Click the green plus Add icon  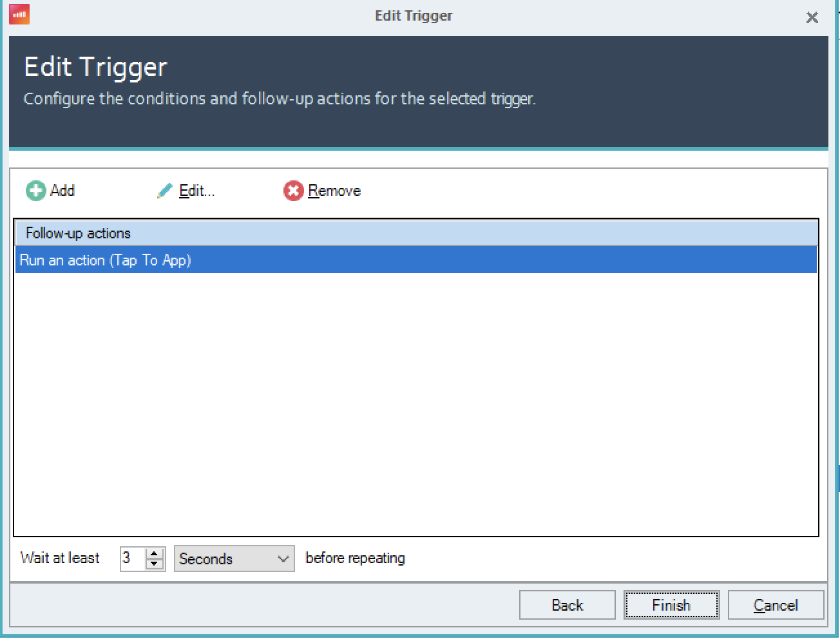point(35,191)
